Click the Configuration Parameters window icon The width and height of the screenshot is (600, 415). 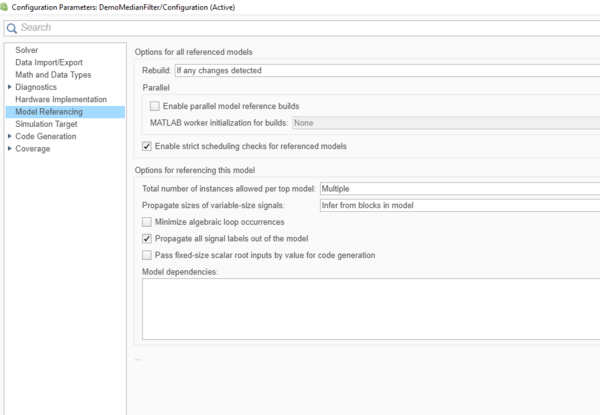pyautogui.click(x=5, y=7)
